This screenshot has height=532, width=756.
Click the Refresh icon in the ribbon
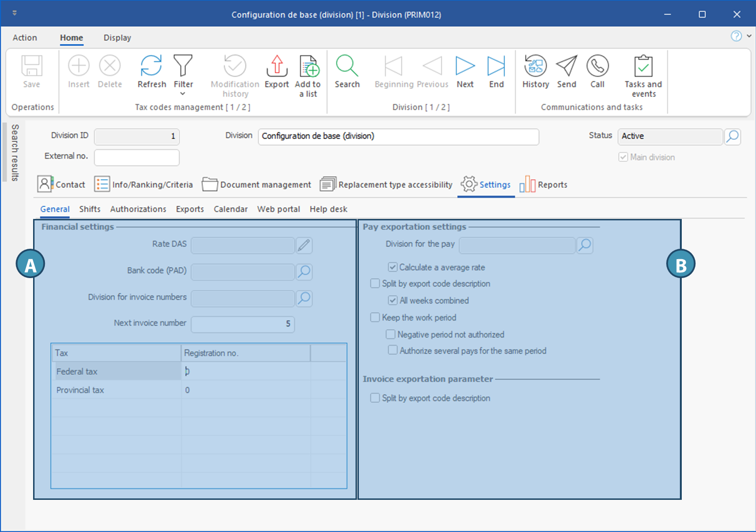pyautogui.click(x=151, y=66)
